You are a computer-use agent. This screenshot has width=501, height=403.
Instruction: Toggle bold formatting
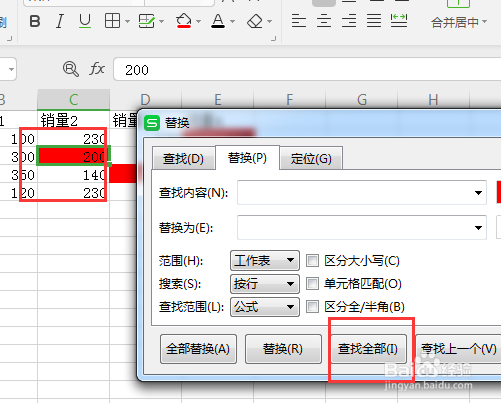35,21
